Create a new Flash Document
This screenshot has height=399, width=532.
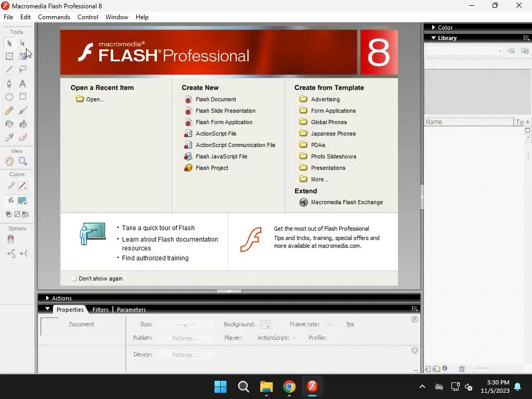(210, 99)
